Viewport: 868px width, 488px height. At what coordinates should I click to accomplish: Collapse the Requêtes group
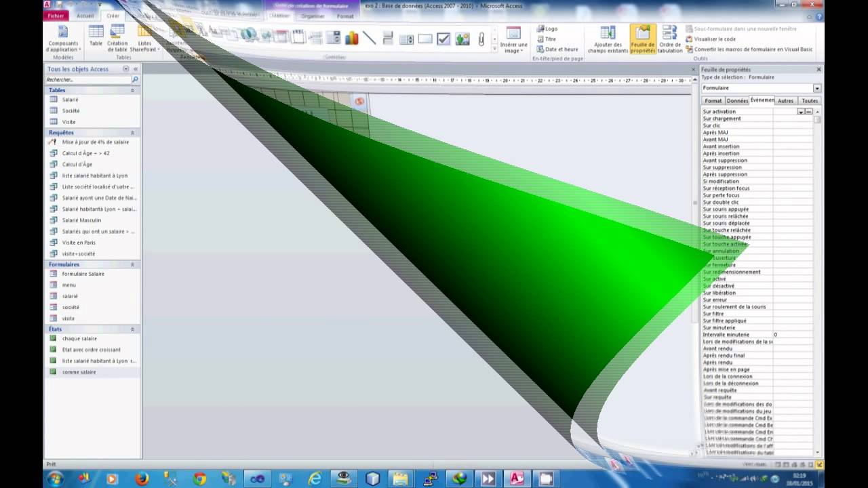click(x=132, y=133)
